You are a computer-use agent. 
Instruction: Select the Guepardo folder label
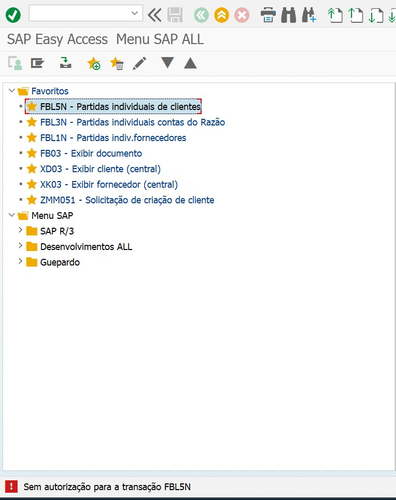point(60,262)
